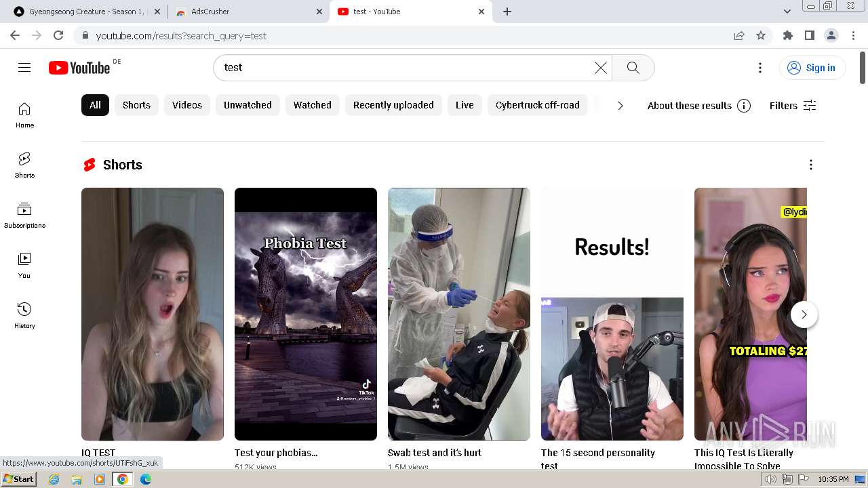Open Shorts in the sidebar
The width and height of the screenshot is (868, 488).
tap(24, 165)
